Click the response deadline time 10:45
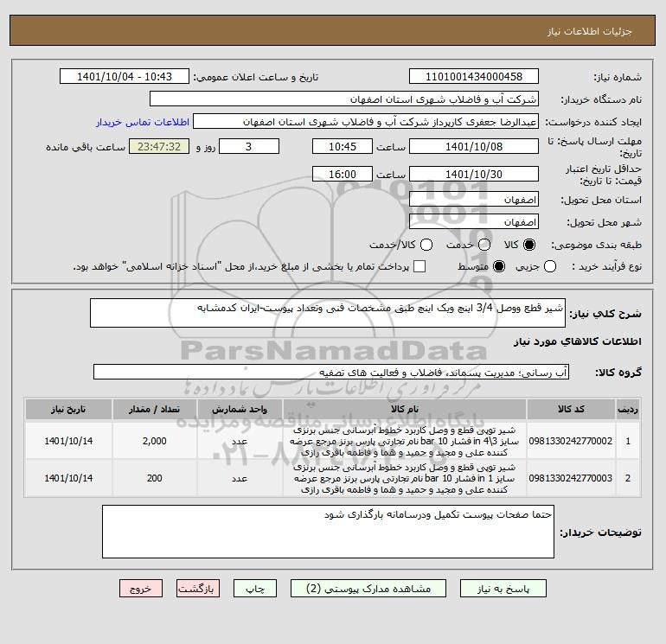 [343, 146]
